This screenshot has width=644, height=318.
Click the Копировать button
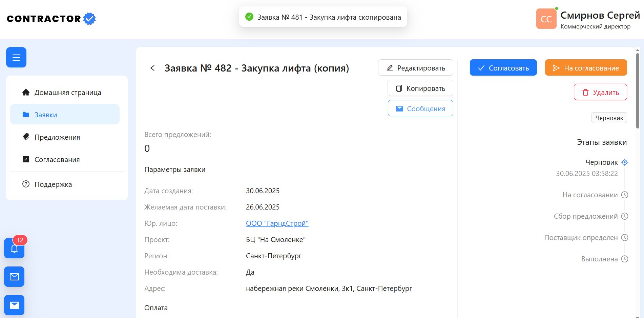pyautogui.click(x=420, y=88)
